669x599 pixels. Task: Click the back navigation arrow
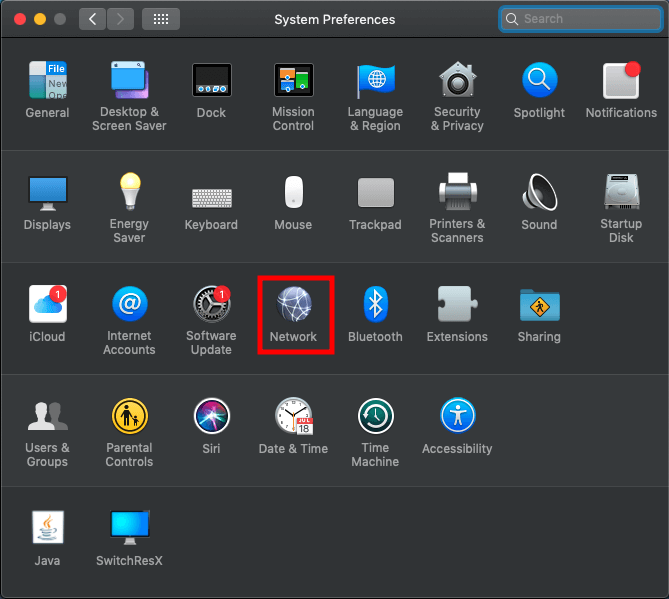(92, 19)
